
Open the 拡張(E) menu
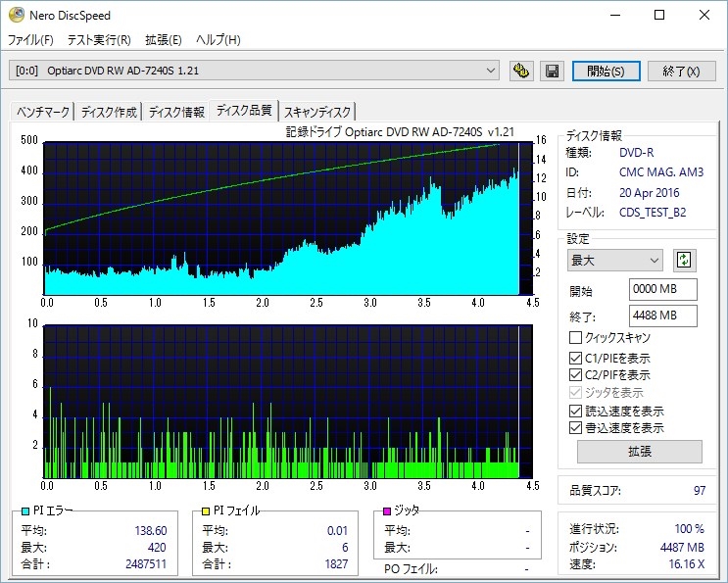[x=163, y=40]
